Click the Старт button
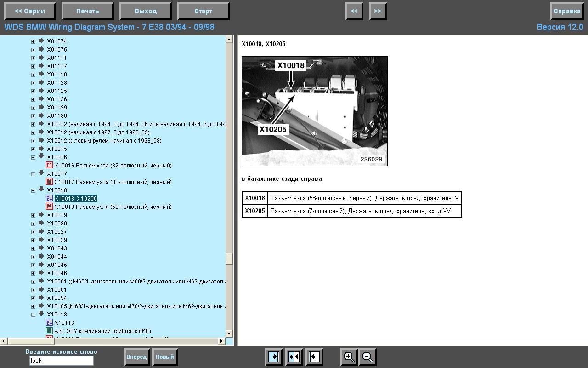 pyautogui.click(x=204, y=11)
